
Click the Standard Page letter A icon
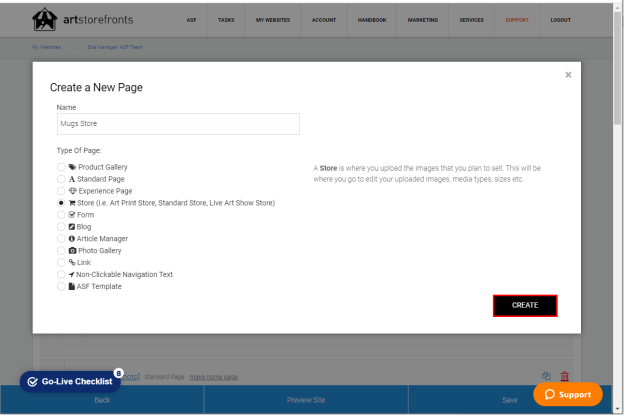[72, 179]
